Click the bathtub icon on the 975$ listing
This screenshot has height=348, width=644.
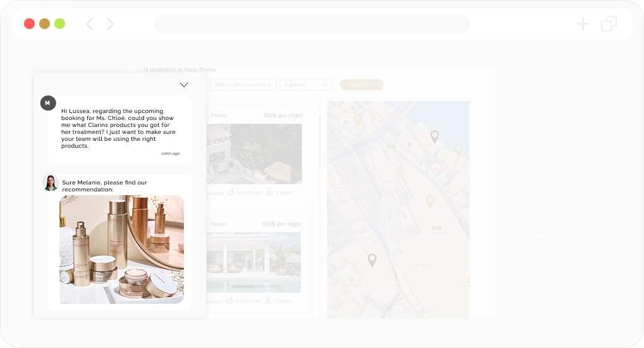point(230,301)
